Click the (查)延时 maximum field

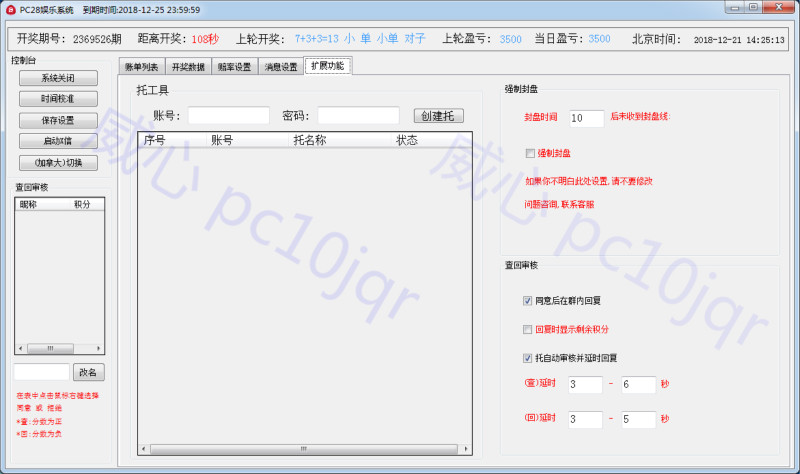[x=638, y=385]
